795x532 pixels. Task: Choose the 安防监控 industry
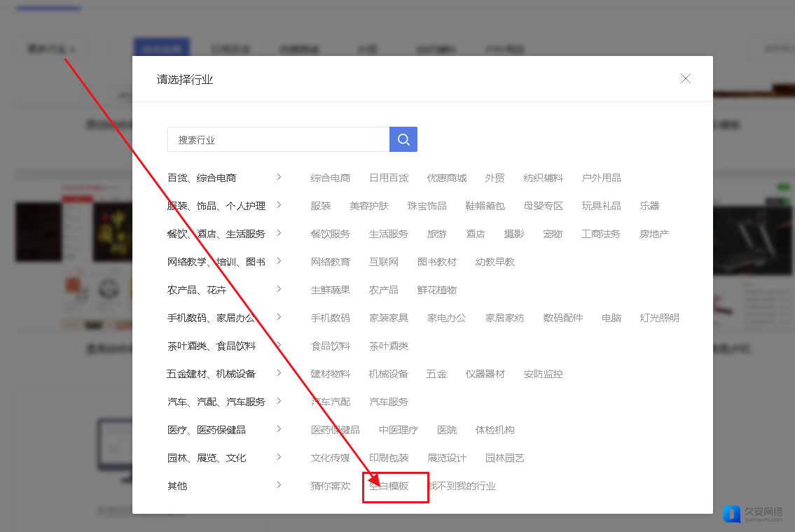tap(543, 374)
